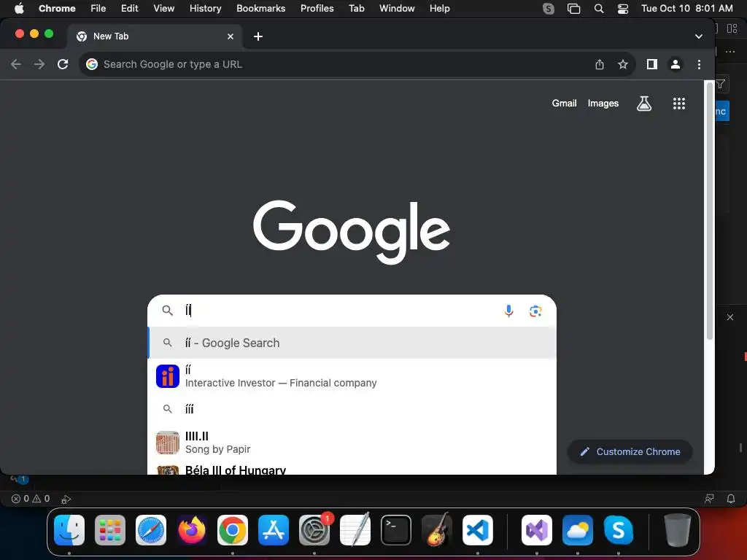Click the Skype status menu bar icon

click(549, 9)
